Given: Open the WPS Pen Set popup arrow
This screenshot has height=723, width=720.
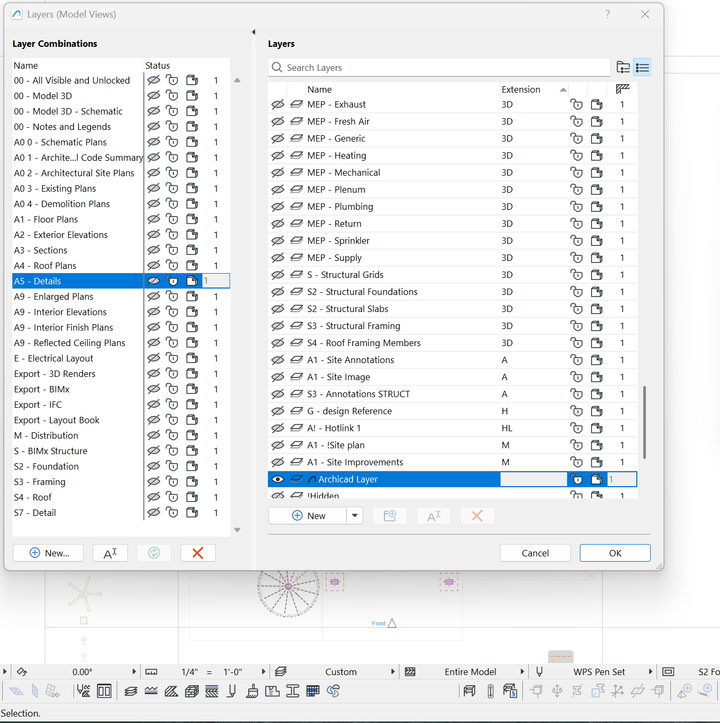Looking at the screenshot, I should click(650, 671).
